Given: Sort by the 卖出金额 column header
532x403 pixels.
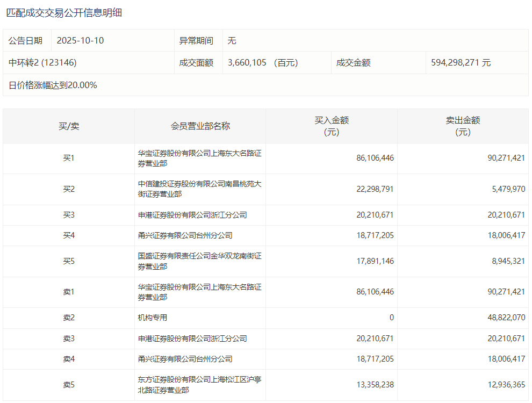Looking at the screenshot, I should pyautogui.click(x=463, y=126).
